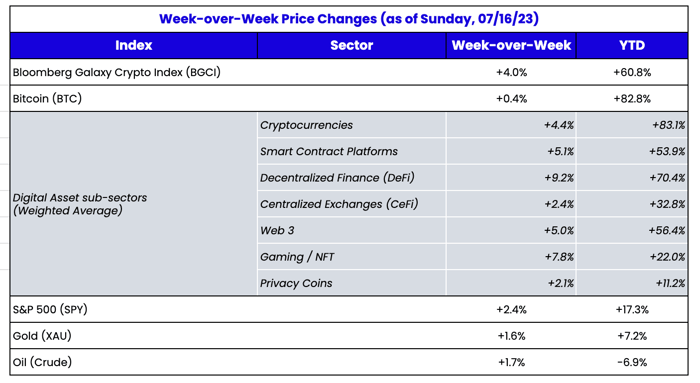
Task: Click the Index column header
Action: (x=133, y=46)
